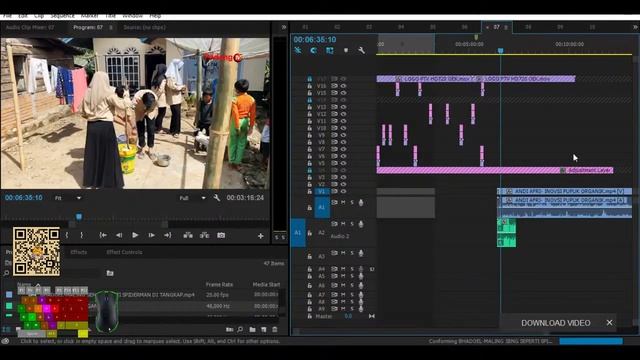Toggle sync lock on track V9

pyautogui.click(x=334, y=135)
